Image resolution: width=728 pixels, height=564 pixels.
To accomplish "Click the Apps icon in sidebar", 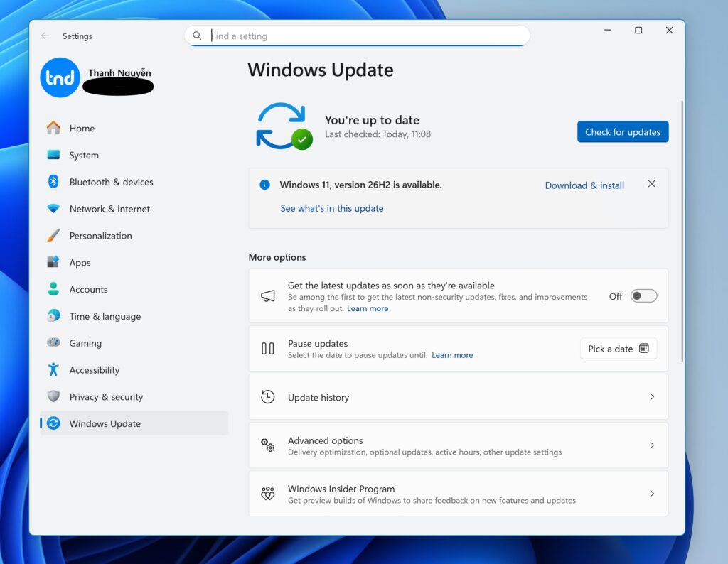I will [x=53, y=262].
